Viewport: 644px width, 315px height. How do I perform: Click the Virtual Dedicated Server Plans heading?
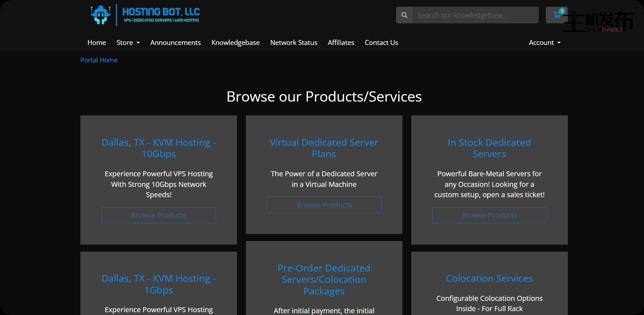coord(324,148)
